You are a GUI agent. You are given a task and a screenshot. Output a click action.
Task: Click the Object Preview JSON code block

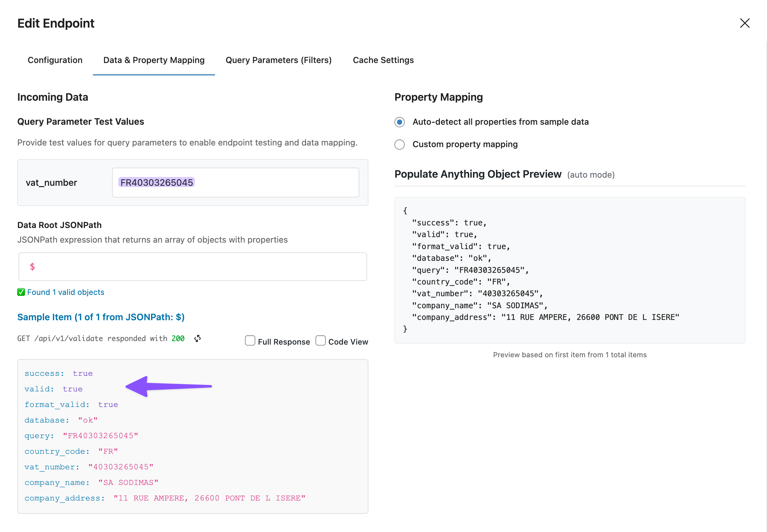tap(569, 270)
